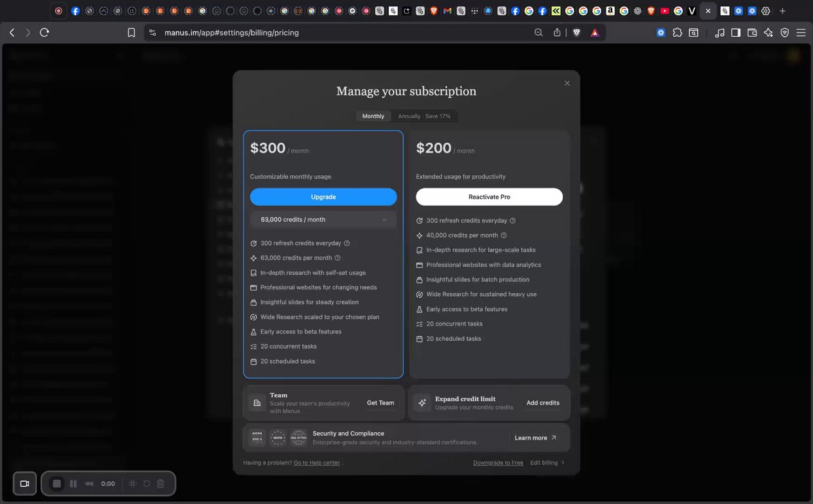The height and width of the screenshot is (504, 813).
Task: Open the Brave Wallet icon
Action: pos(752,32)
